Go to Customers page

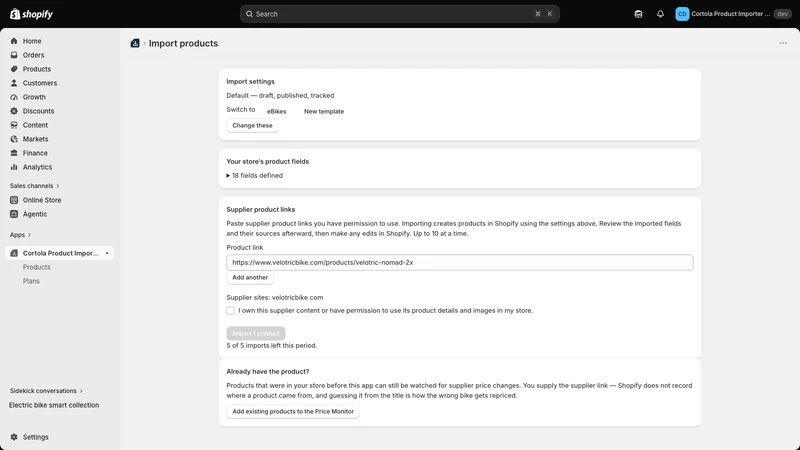tap(40, 83)
